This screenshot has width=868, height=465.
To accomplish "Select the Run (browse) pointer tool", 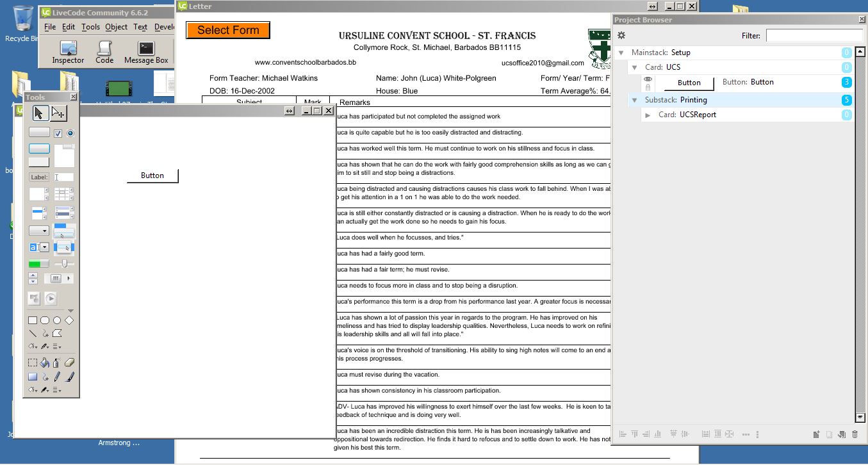I will pyautogui.click(x=40, y=113).
